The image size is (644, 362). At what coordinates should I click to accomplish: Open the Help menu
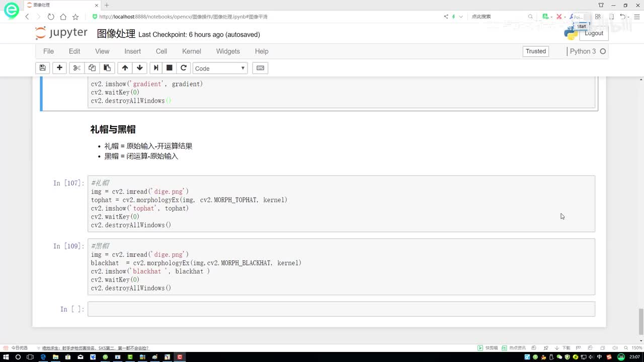click(x=262, y=51)
